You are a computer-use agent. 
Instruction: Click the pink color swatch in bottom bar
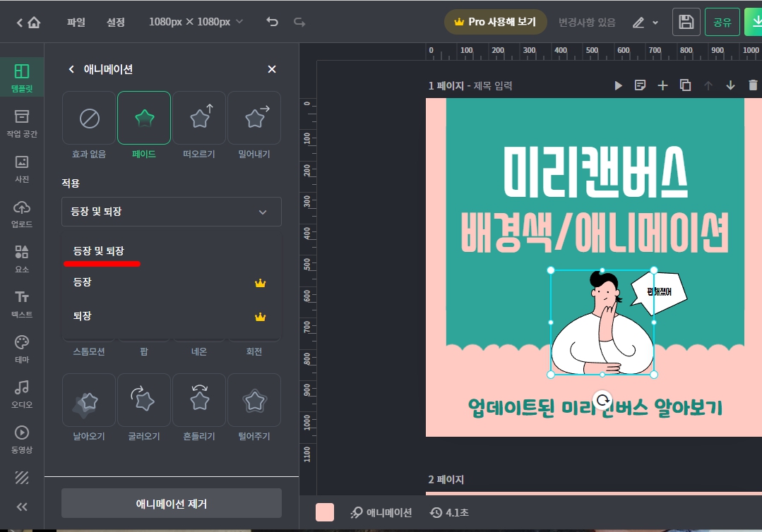(324, 512)
